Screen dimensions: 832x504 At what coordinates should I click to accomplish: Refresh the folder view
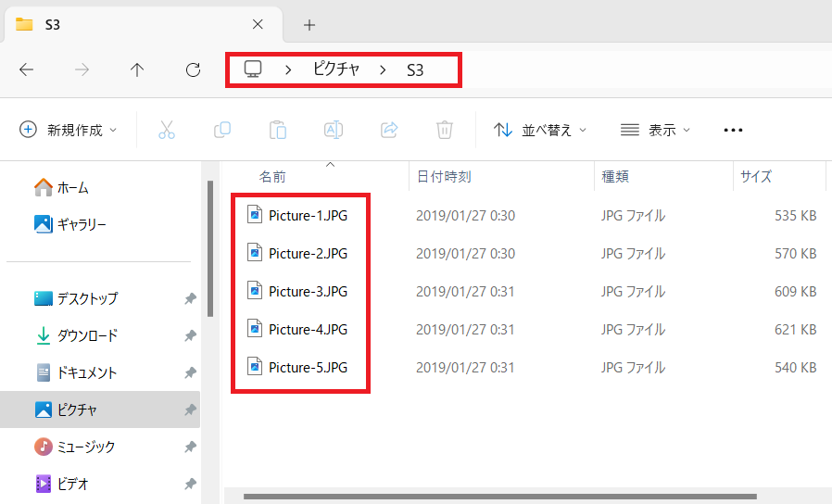(193, 69)
